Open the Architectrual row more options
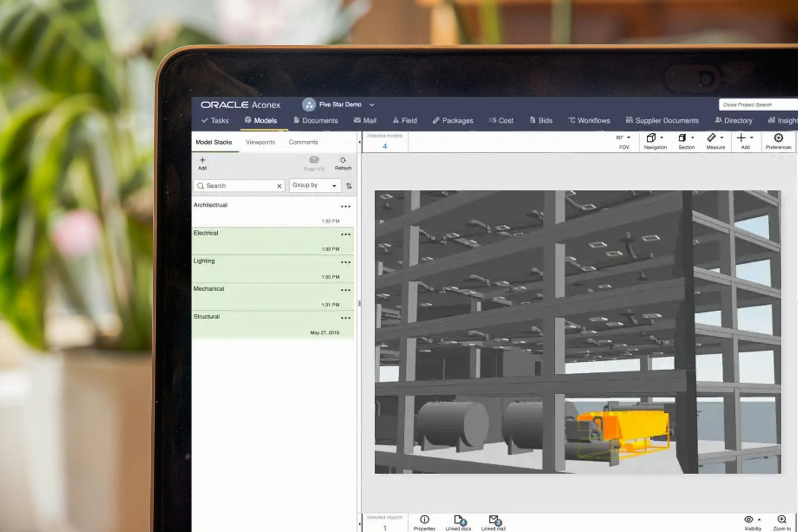This screenshot has height=532, width=798. [x=345, y=206]
